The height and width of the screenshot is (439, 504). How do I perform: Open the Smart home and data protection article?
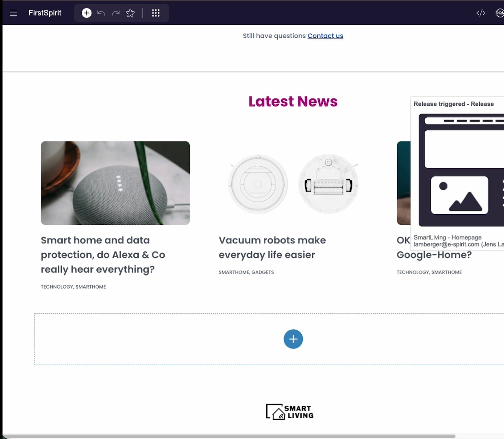pos(103,255)
